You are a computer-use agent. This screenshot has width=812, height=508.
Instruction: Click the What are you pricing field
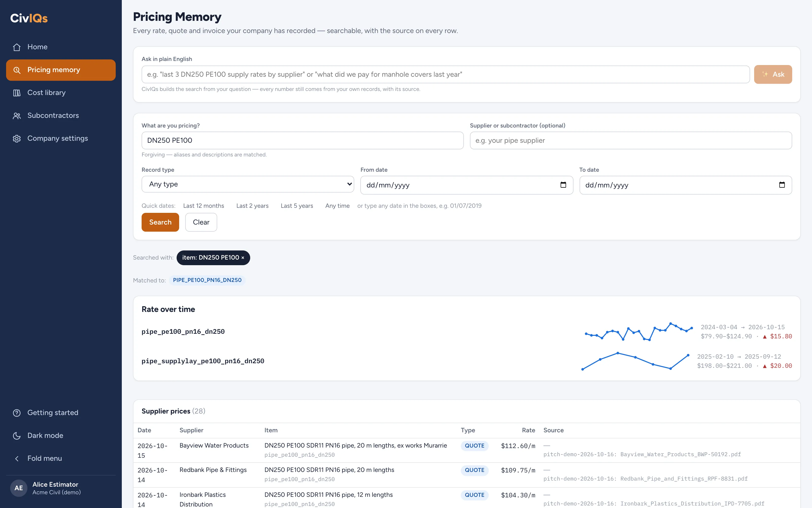pyautogui.click(x=302, y=140)
